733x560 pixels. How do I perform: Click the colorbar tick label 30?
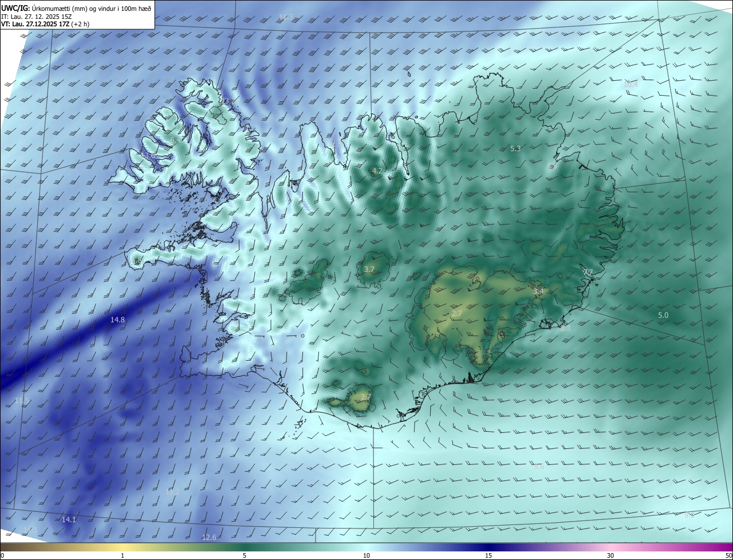pos(610,555)
